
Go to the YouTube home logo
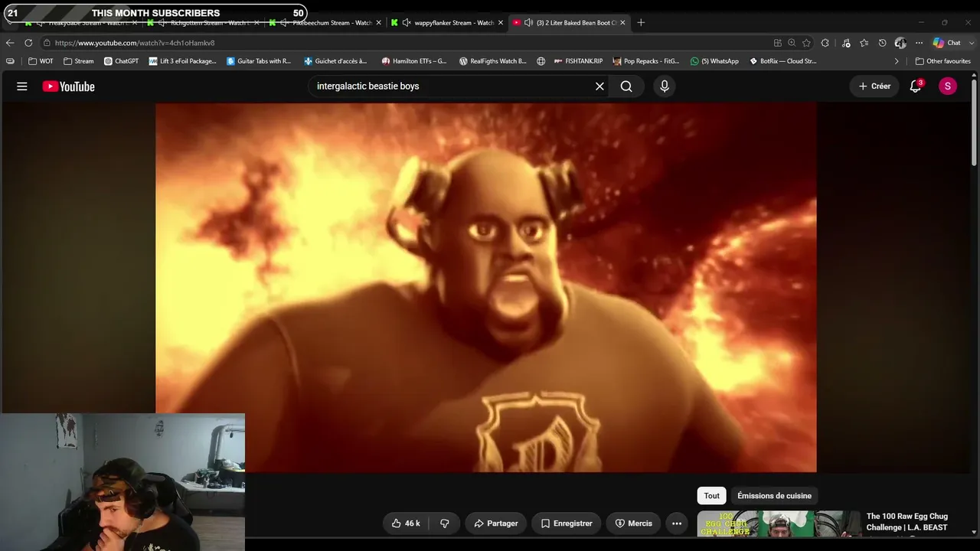click(x=68, y=86)
